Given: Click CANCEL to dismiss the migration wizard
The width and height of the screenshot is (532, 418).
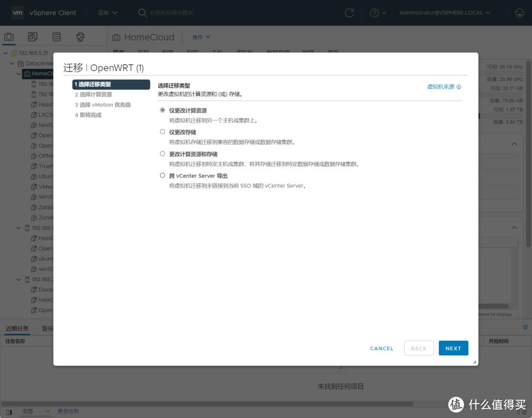Looking at the screenshot, I should pos(381,348).
